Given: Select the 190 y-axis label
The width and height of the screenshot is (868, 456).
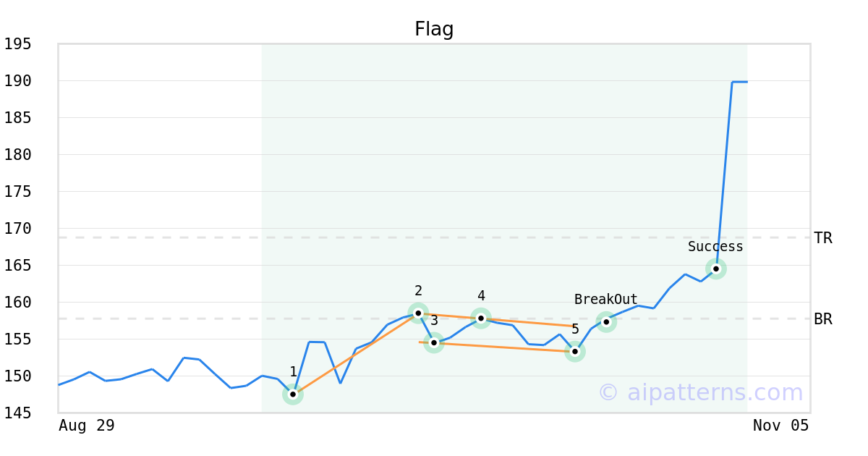Looking at the screenshot, I should pos(18,81).
